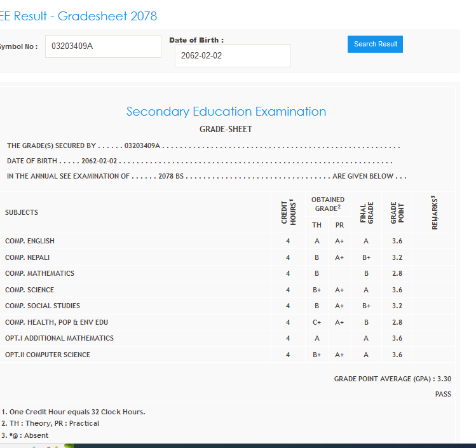Click the Gradesheet 2078 page heading
The height and width of the screenshot is (448, 476).
coord(78,16)
